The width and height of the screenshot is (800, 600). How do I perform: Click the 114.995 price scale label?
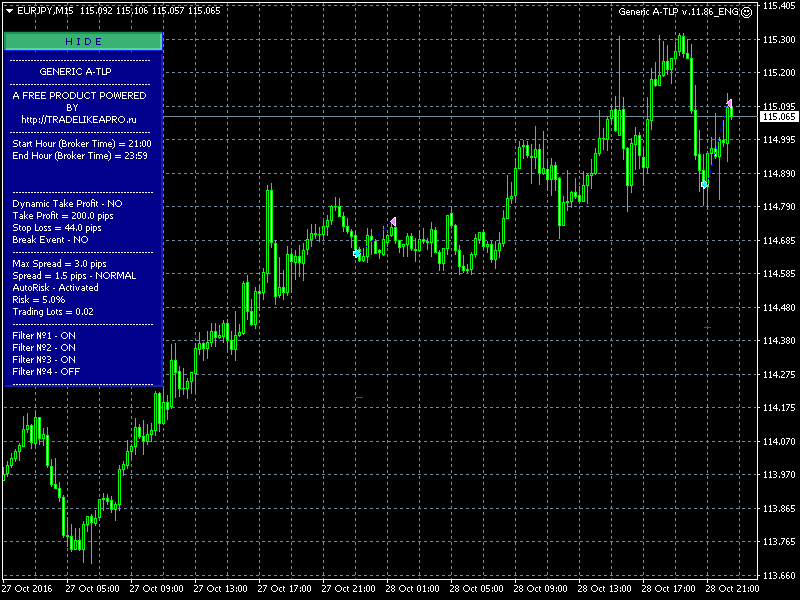779,140
